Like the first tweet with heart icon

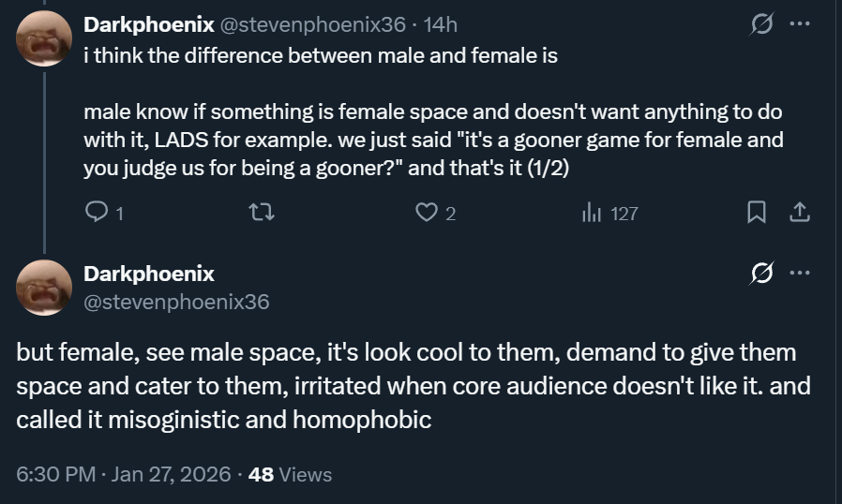tap(427, 214)
